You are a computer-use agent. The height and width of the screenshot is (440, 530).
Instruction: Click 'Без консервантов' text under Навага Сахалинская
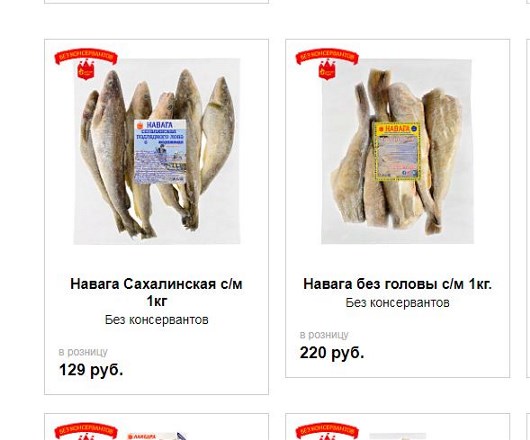[156, 319]
